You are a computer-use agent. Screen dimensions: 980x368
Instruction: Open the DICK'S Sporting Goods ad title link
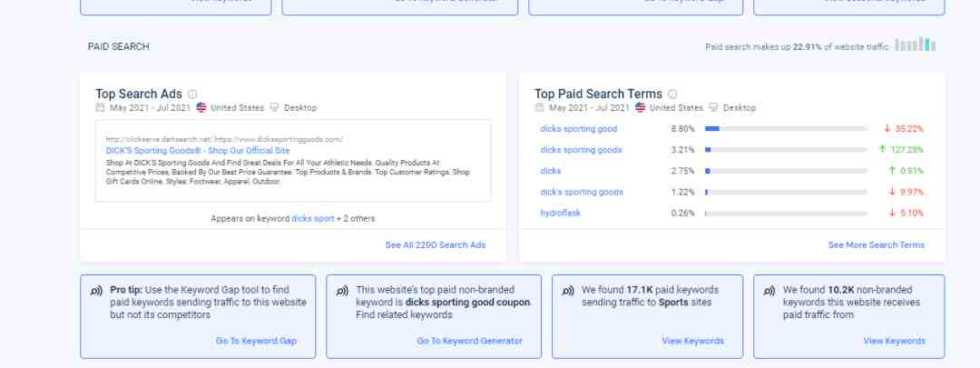click(198, 151)
